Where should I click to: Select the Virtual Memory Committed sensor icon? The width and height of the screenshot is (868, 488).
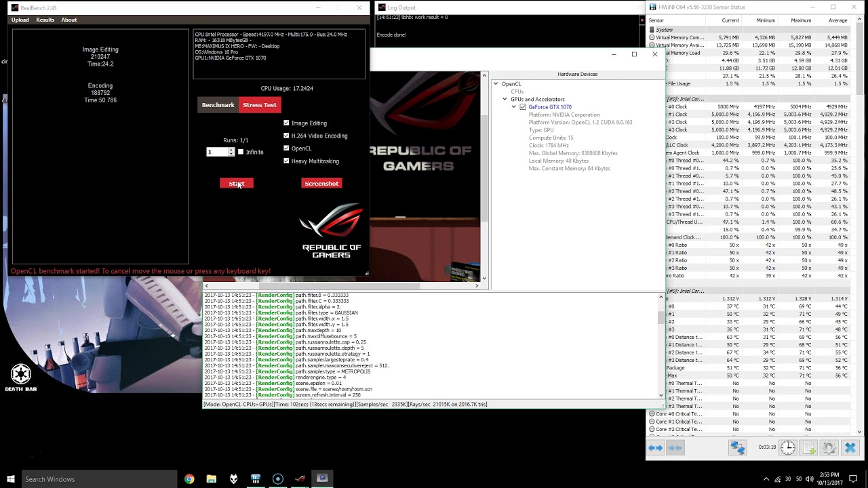click(652, 38)
